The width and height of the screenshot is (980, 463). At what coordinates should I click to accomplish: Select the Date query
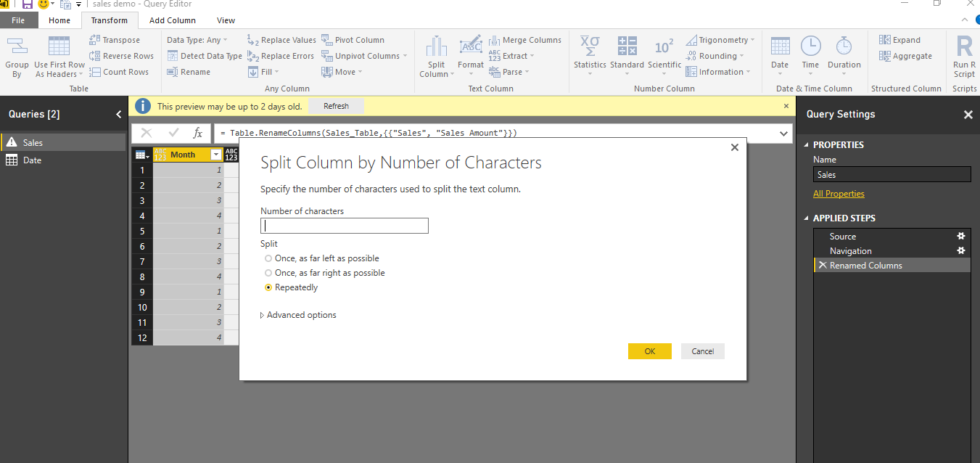[x=63, y=160]
